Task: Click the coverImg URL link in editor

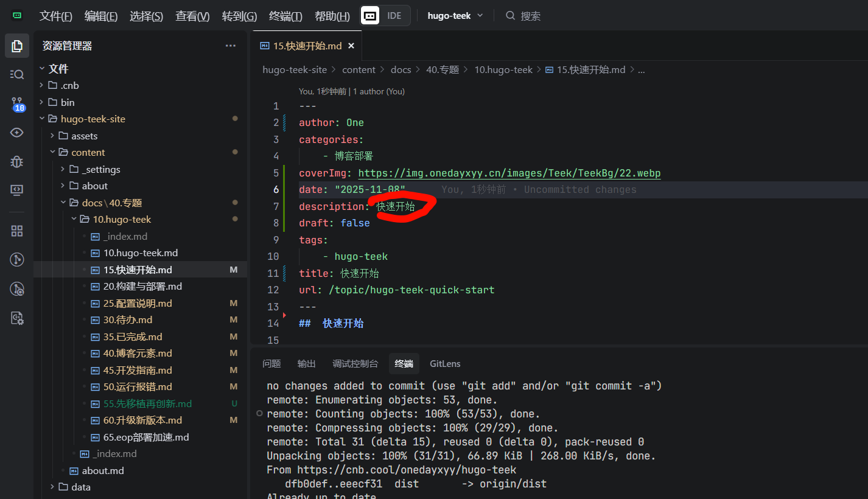Action: click(x=509, y=173)
